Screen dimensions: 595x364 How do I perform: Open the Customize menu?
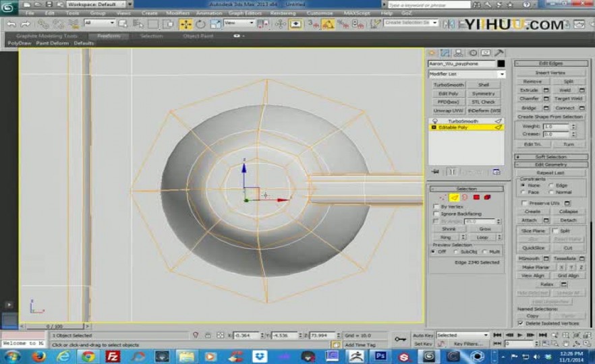320,13
